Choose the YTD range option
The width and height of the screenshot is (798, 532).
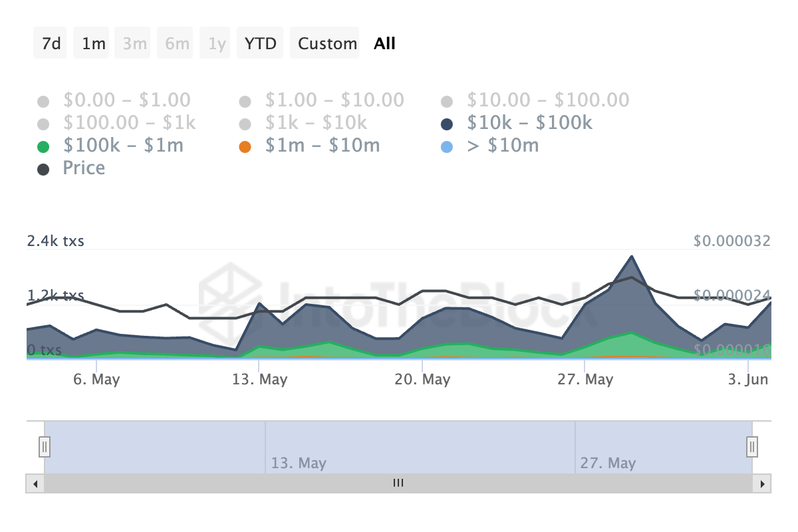[261, 43]
